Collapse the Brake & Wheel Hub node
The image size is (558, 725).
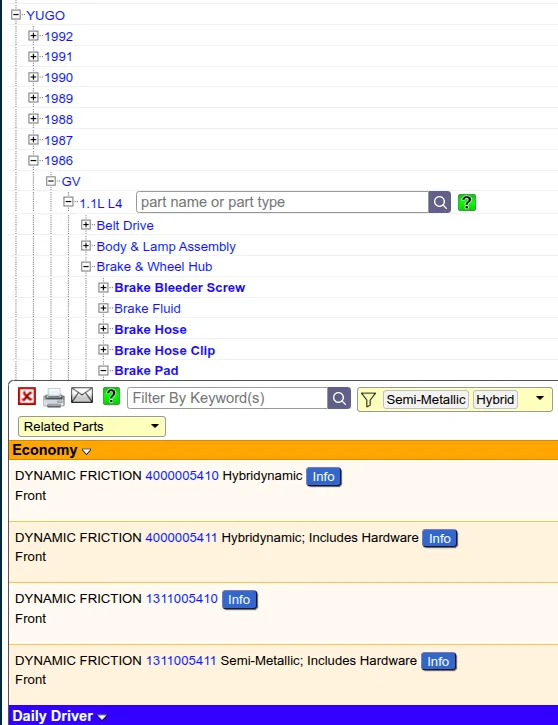click(x=86, y=266)
